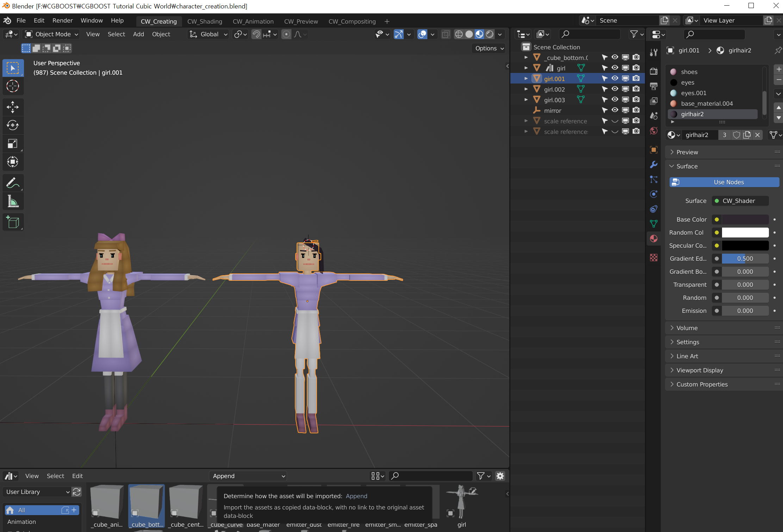Image resolution: width=783 pixels, height=532 pixels.
Task: Expand the Volume panel
Action: pyautogui.click(x=687, y=328)
